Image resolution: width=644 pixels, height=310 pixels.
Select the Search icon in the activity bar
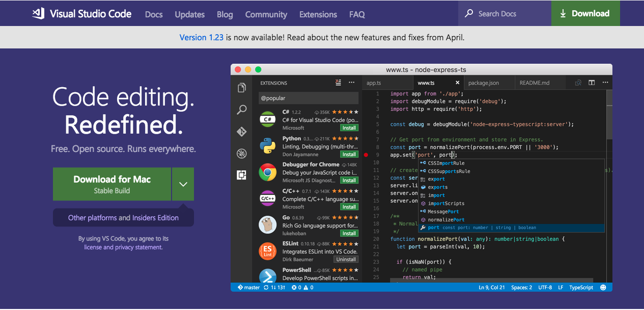point(241,110)
